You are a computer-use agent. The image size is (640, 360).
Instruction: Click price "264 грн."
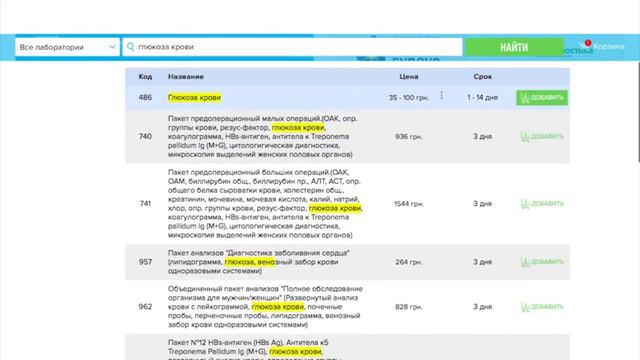409,262
